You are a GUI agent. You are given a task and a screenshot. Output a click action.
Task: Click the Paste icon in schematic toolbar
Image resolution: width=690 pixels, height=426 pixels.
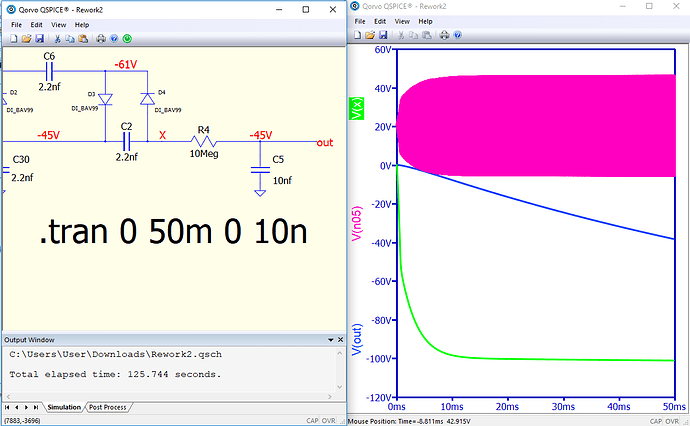click(x=84, y=38)
